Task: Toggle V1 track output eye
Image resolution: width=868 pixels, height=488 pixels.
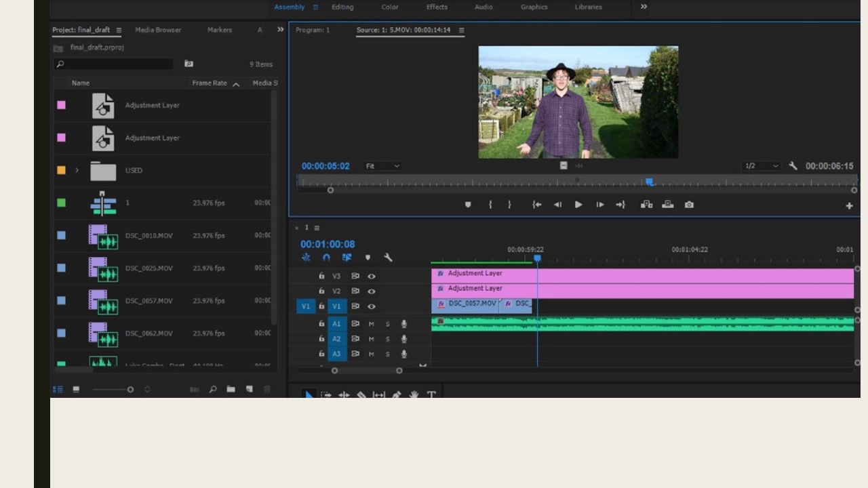Action: point(372,306)
